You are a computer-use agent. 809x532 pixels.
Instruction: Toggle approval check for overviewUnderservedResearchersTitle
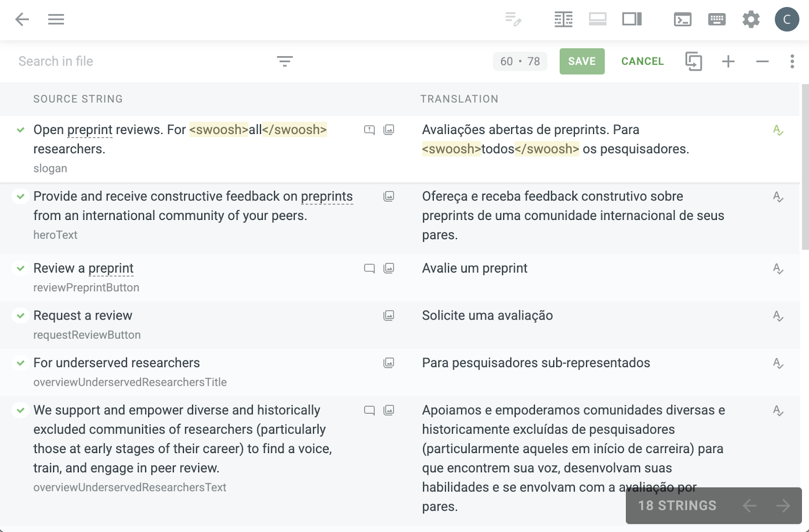pos(20,363)
